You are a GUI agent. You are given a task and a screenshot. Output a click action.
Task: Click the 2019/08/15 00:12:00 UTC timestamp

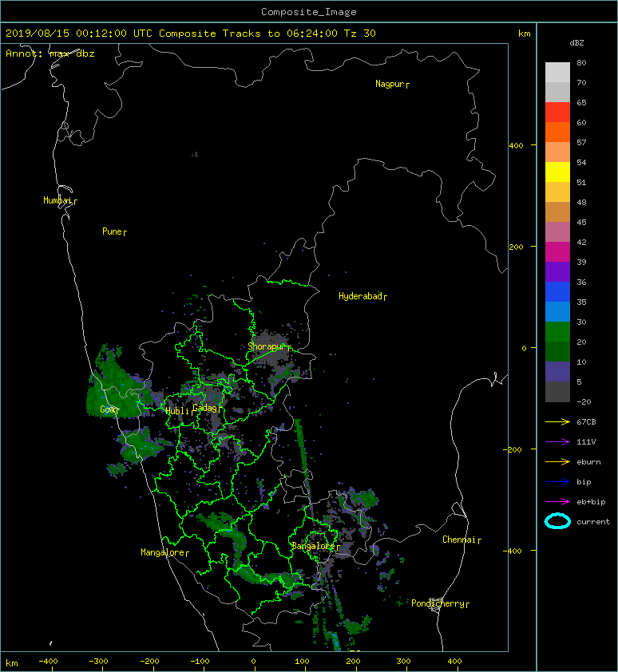pyautogui.click(x=78, y=34)
